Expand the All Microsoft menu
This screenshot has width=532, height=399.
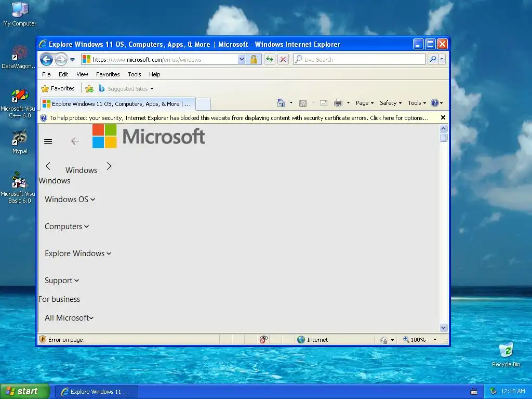coord(69,318)
